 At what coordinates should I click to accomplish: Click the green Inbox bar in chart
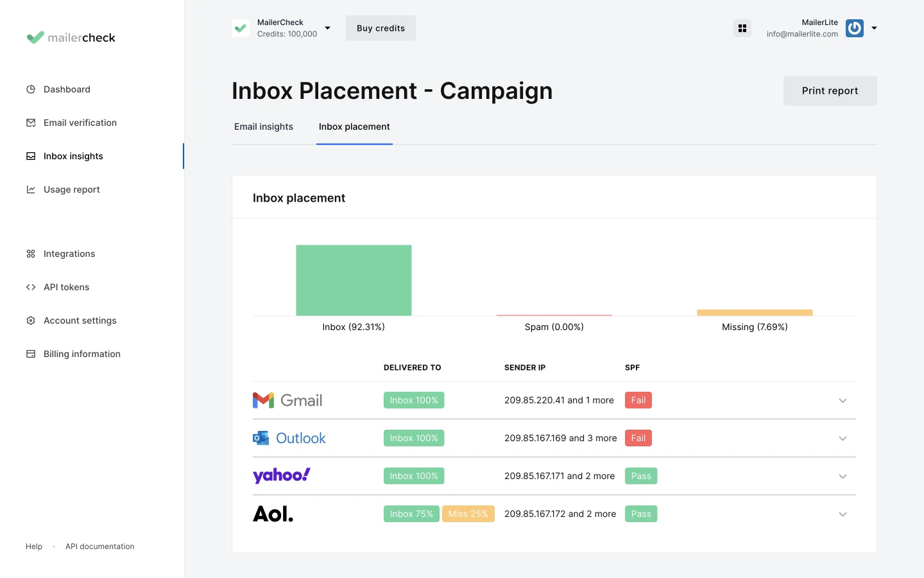(x=354, y=280)
